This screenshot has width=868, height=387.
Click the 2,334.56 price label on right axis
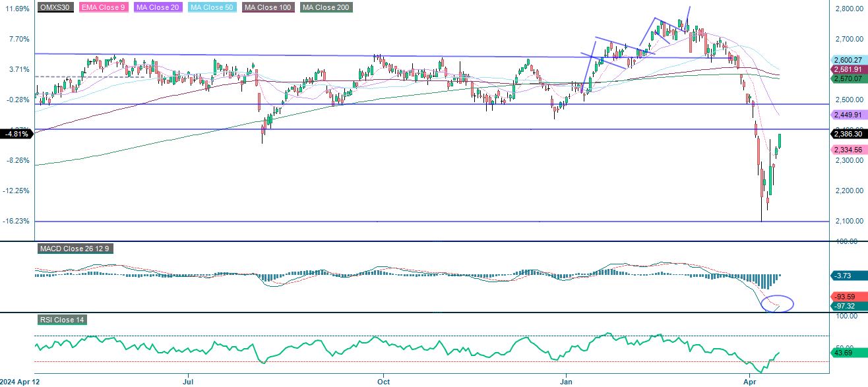point(848,150)
